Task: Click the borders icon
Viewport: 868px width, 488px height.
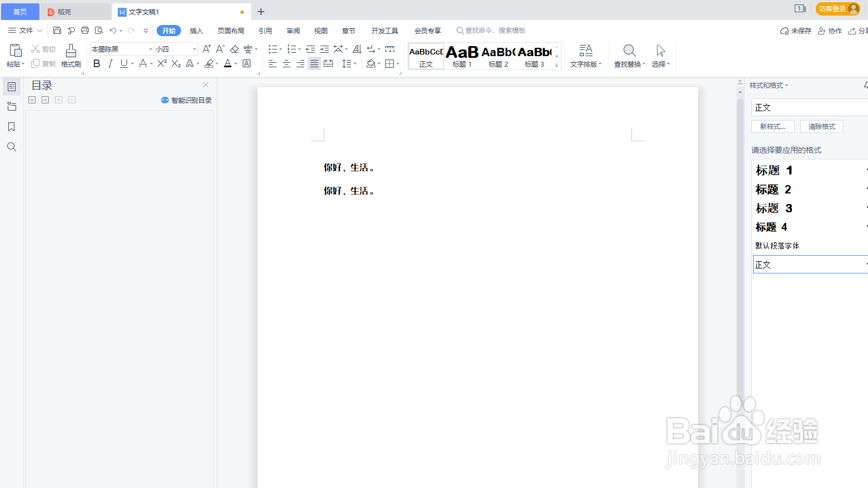Action: tap(390, 64)
